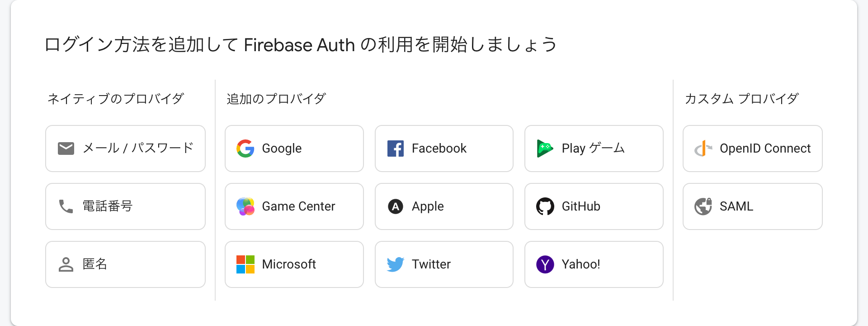Choose the 電話番号 sign-in provider
Viewport: 868px width, 326px height.
125,206
